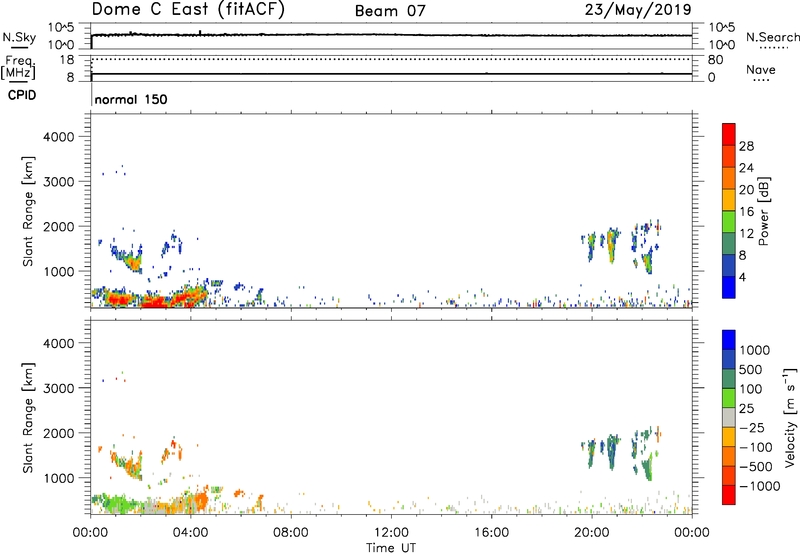
Task: Click the gray segment of Velocity colorbar
Action: coord(729,418)
